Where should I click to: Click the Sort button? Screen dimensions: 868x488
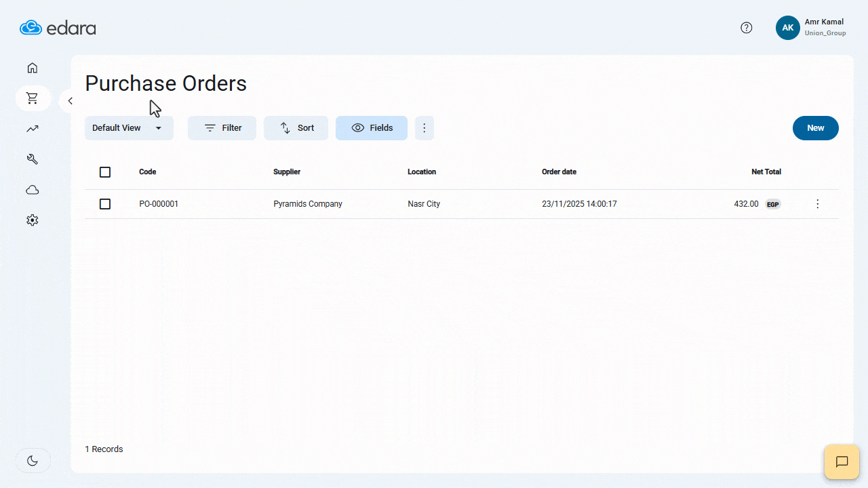click(296, 128)
